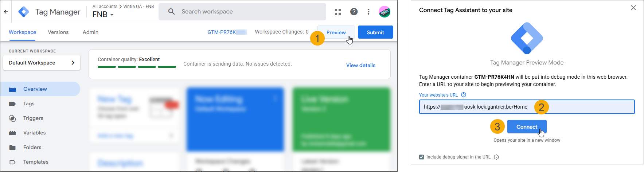Close the Connect Tag Assistant dialog
Image resolution: width=644 pixels, height=172 pixels.
tap(633, 8)
